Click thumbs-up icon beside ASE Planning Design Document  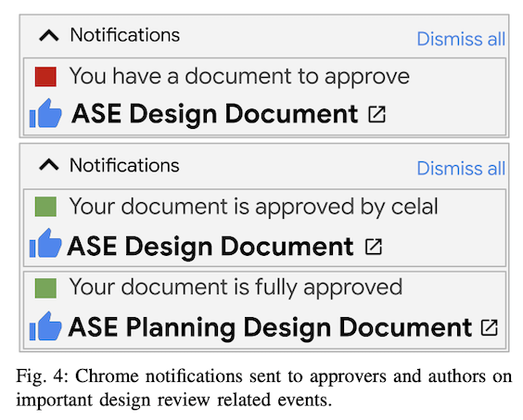point(45,326)
